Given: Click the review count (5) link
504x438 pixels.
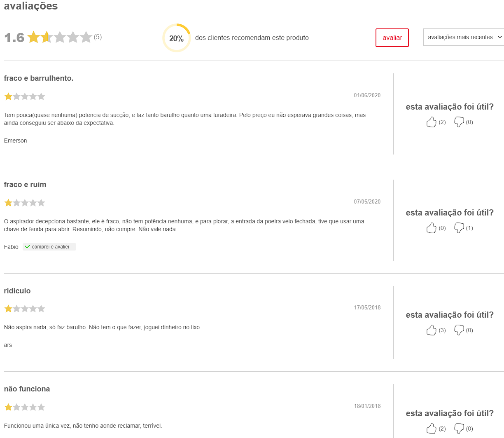Looking at the screenshot, I should pyautogui.click(x=98, y=37).
